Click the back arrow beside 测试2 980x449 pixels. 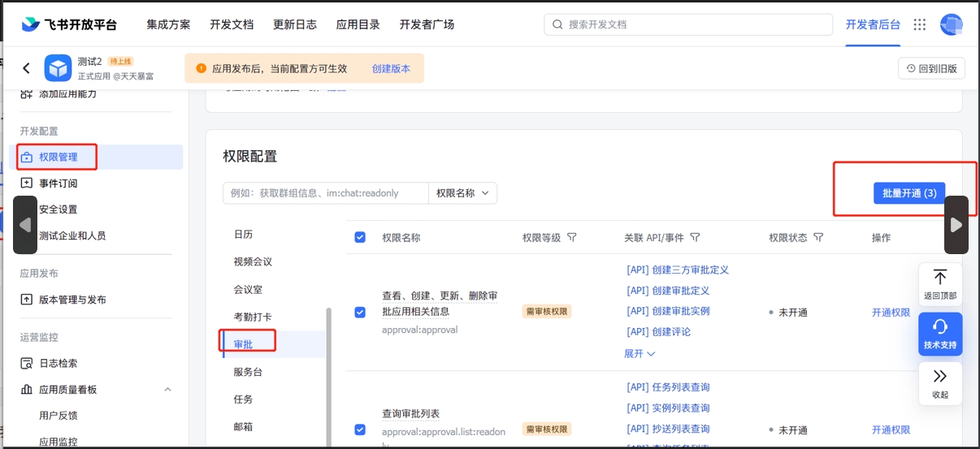pyautogui.click(x=26, y=68)
